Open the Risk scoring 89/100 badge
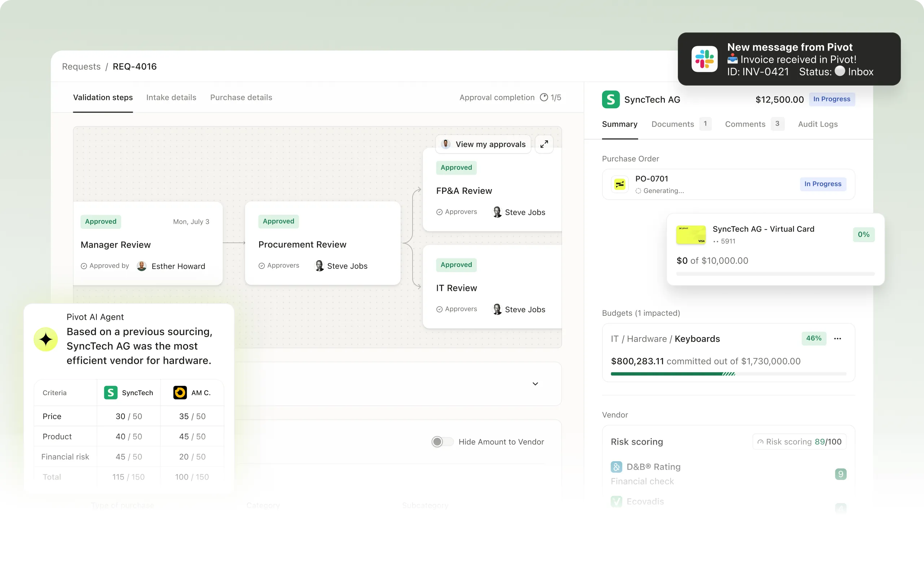This screenshot has height=563, width=924. (799, 441)
